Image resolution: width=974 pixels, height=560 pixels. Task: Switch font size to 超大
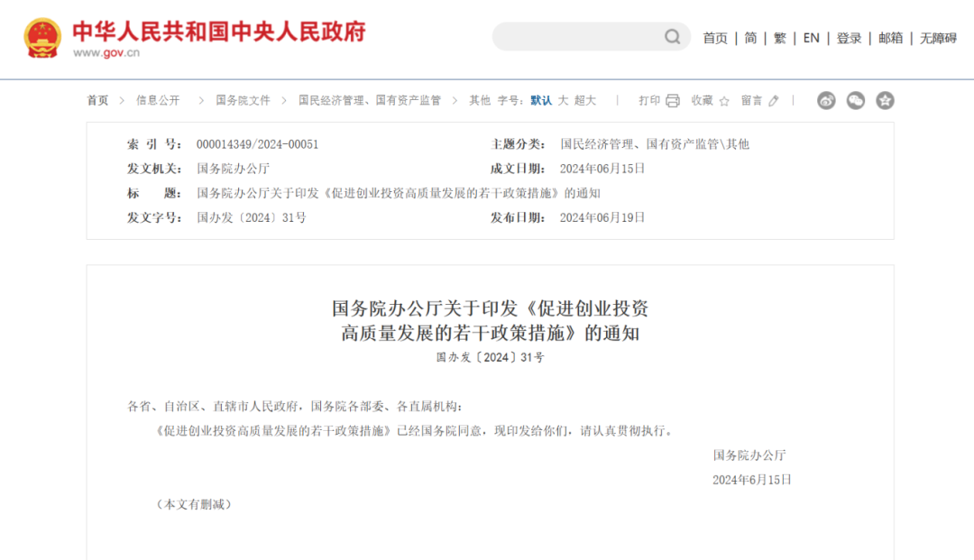coord(585,101)
